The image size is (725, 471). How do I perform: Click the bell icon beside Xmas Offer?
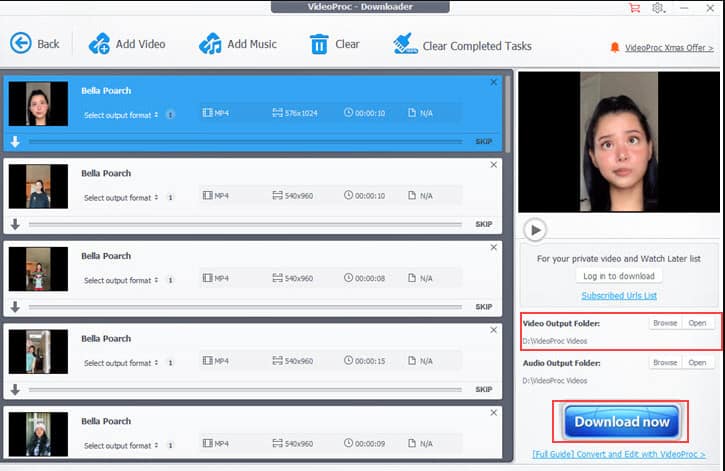pyautogui.click(x=614, y=47)
